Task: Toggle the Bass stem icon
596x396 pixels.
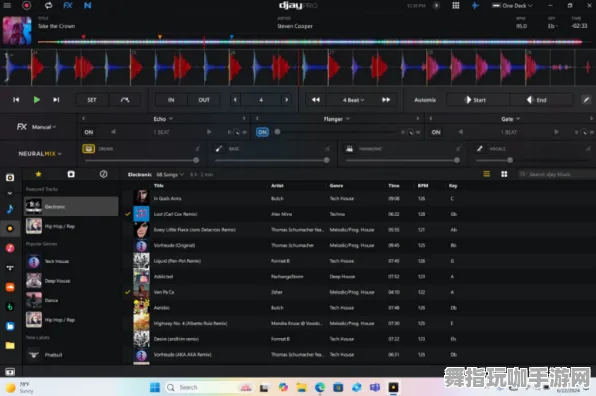Action: [x=219, y=149]
